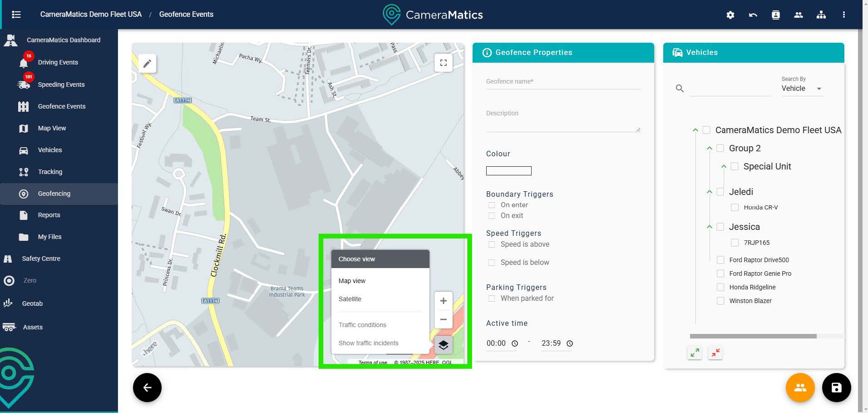Collapse the Group 2 tree node
Screen dimensions: 868x413
(709, 149)
